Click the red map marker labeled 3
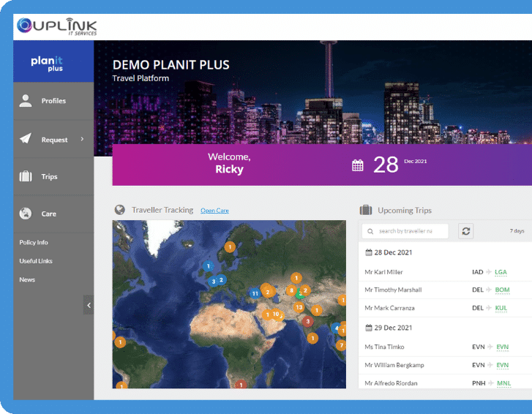 click(x=308, y=321)
